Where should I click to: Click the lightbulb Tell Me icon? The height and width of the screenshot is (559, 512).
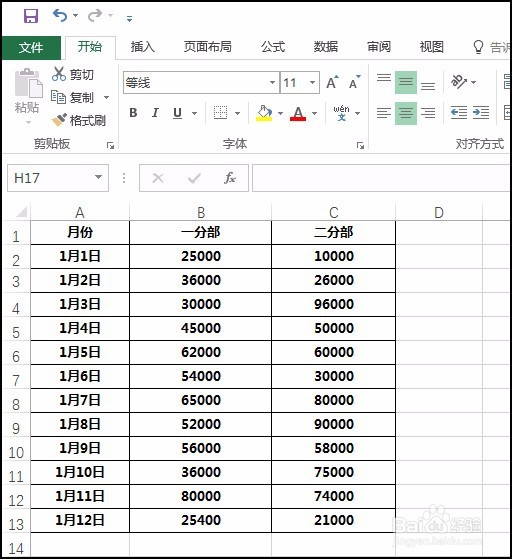click(478, 47)
